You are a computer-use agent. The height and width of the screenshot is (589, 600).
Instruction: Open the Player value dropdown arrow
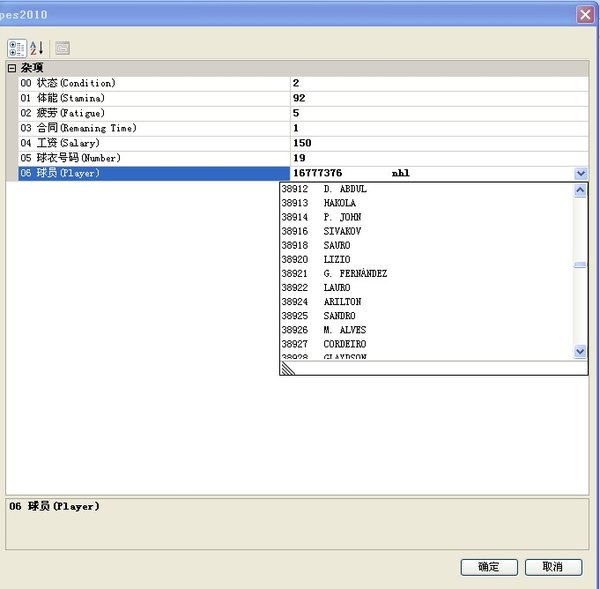point(580,173)
